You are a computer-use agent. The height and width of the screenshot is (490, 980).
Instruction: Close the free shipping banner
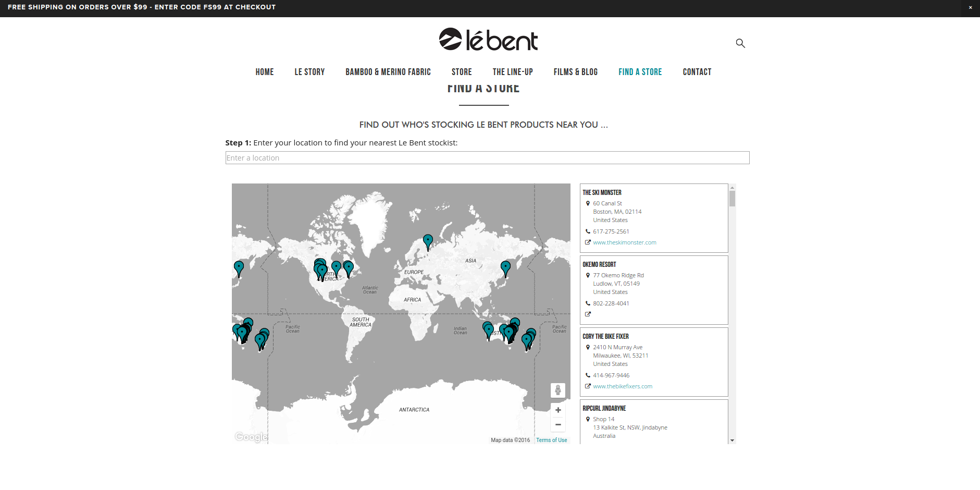970,7
